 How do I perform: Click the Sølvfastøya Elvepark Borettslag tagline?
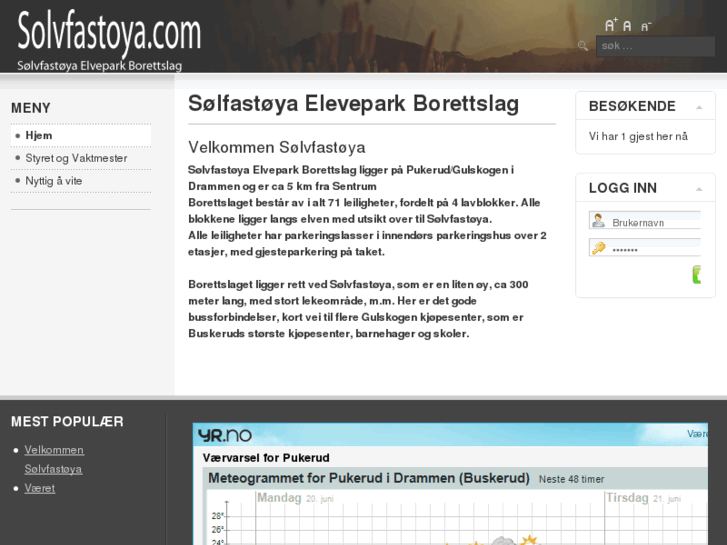click(x=99, y=66)
